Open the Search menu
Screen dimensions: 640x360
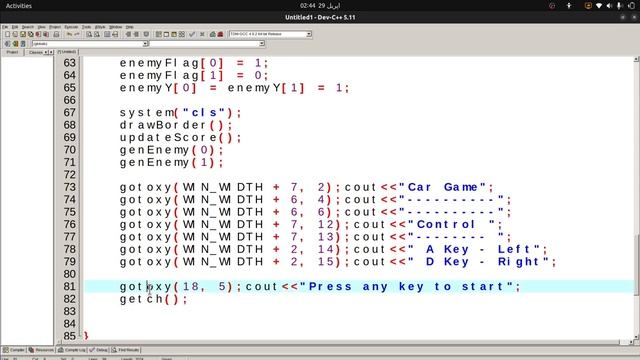[27, 27]
